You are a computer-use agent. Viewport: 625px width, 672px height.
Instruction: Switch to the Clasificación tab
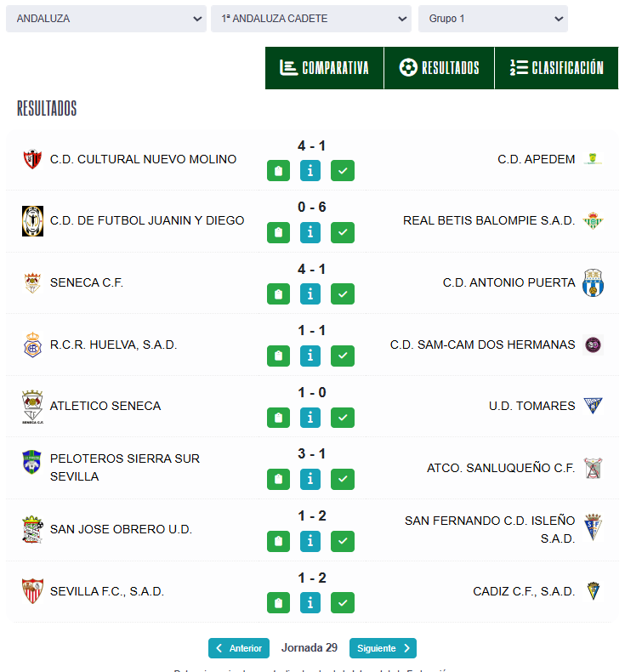pos(556,68)
